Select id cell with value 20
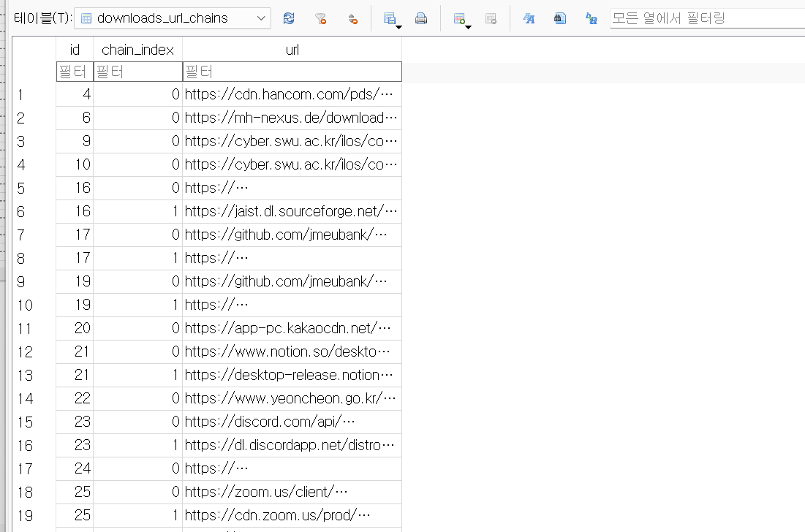Screen dimensions: 805x532 [75, 328]
